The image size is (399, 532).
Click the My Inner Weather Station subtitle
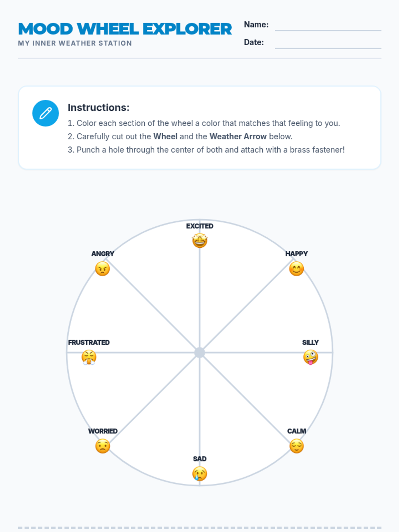75,43
